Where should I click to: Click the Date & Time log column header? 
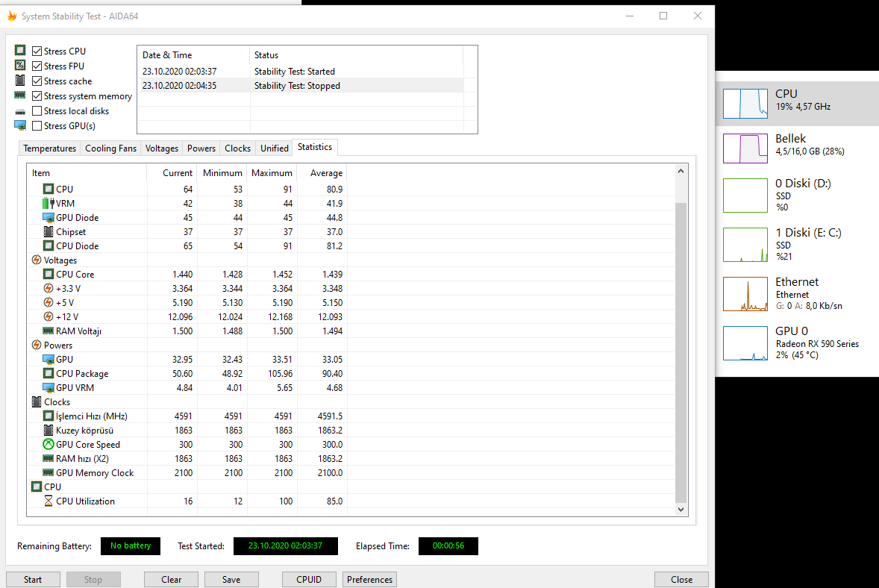pos(193,55)
